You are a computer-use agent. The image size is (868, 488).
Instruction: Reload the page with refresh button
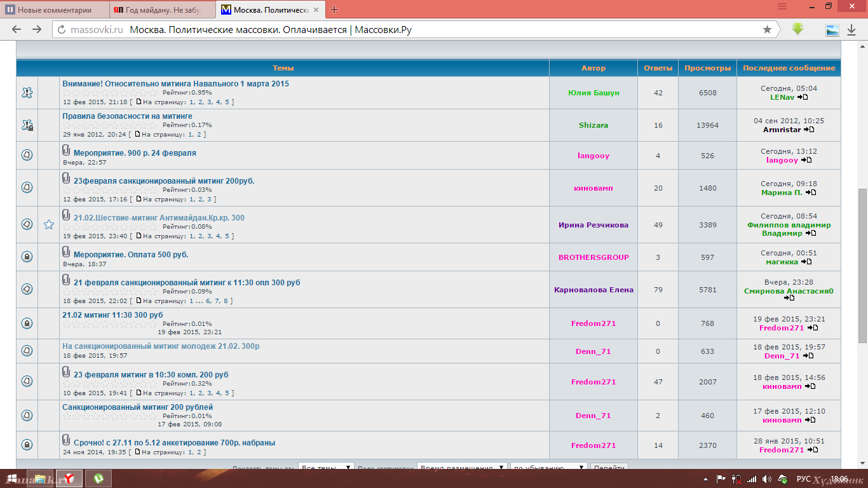(x=62, y=30)
